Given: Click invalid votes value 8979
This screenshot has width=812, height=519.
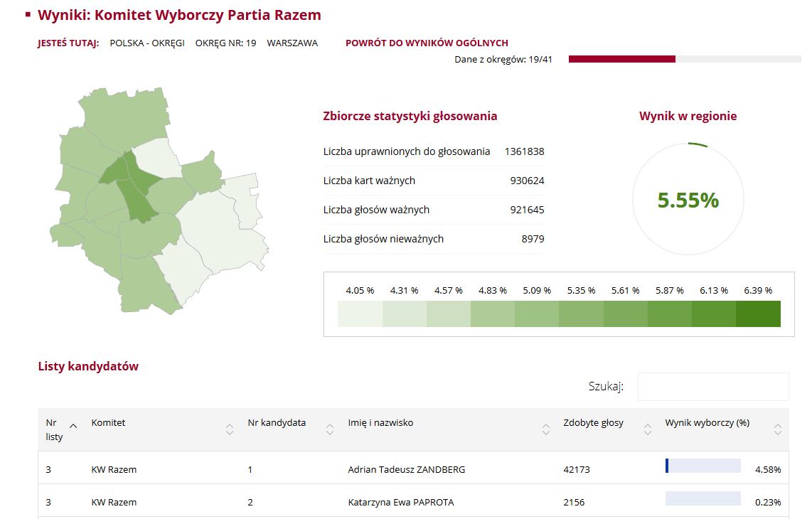Looking at the screenshot, I should tap(533, 239).
